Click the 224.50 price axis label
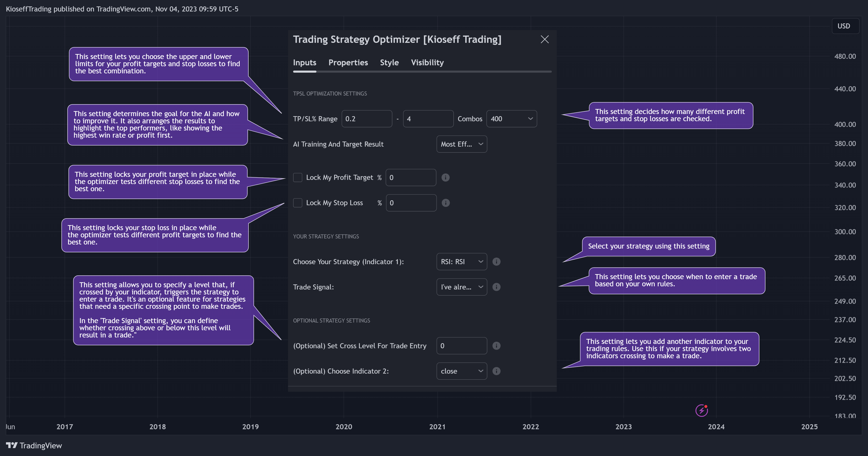868x456 pixels. pyautogui.click(x=845, y=340)
